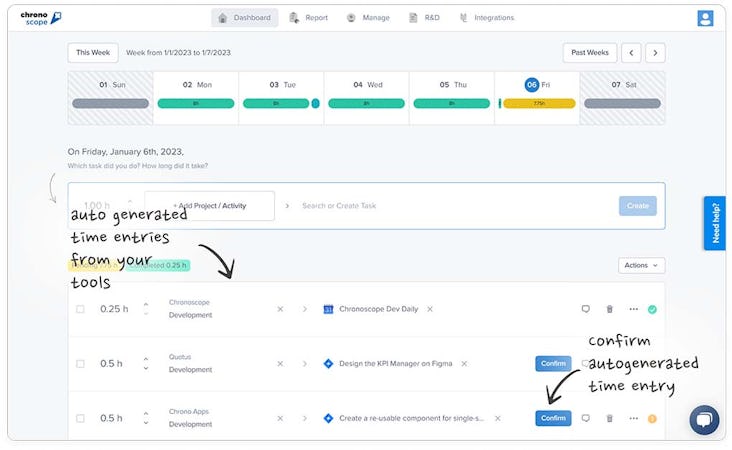Open the Manage tab

tap(368, 18)
